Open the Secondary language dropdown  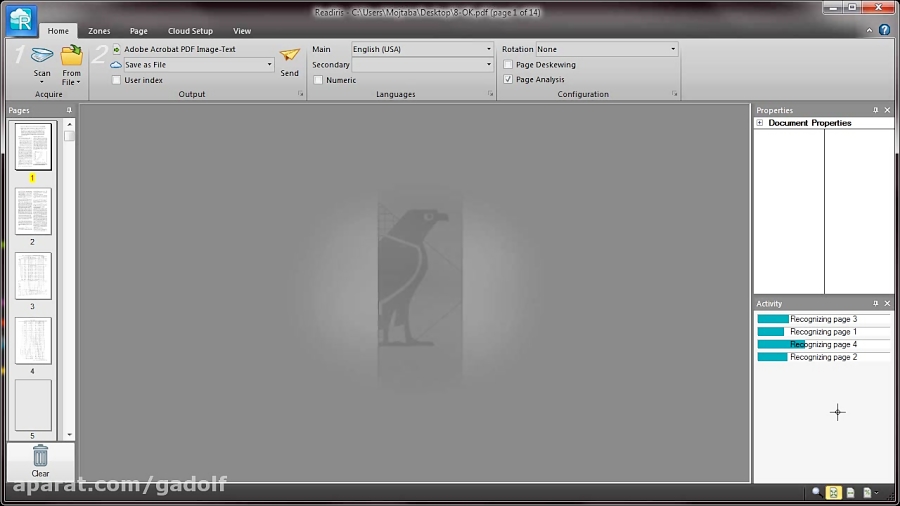(x=488, y=65)
